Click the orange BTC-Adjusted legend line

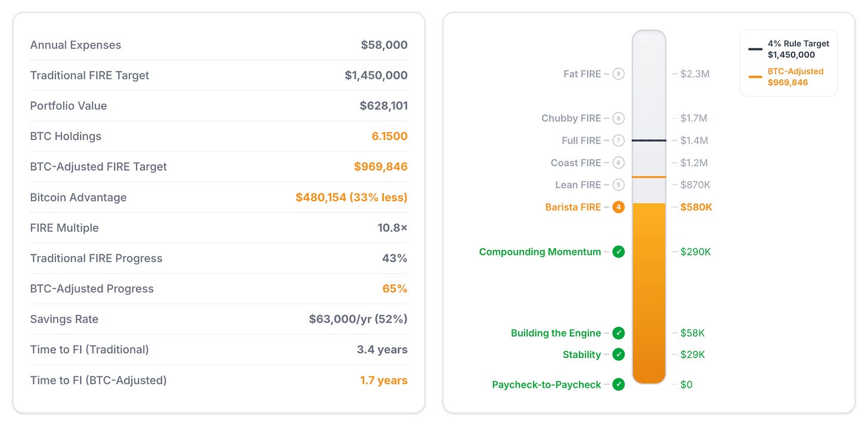tap(755, 77)
